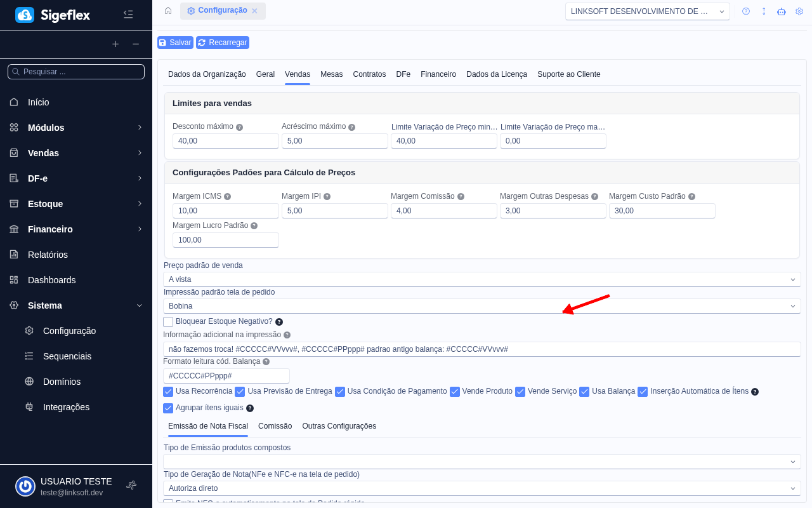This screenshot has width=812, height=508.
Task: Open the help icon in the header
Action: point(746,11)
